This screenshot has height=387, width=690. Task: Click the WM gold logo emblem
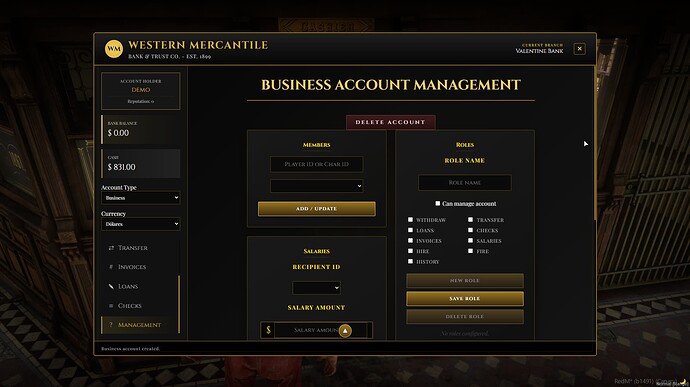coord(114,49)
